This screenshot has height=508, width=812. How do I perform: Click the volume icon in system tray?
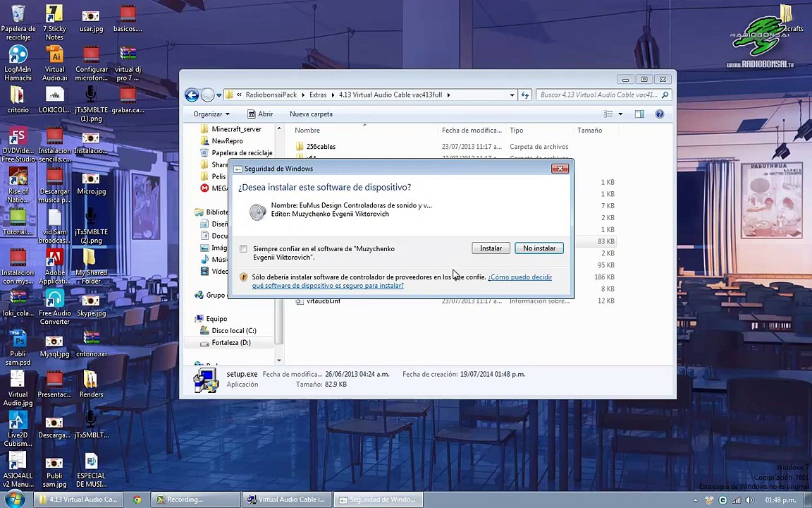pyautogui.click(x=749, y=500)
